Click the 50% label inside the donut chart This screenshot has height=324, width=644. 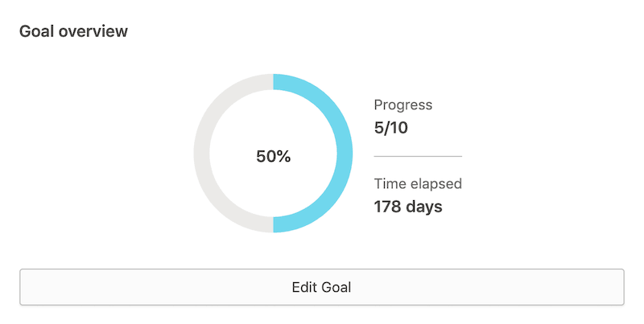point(273,157)
